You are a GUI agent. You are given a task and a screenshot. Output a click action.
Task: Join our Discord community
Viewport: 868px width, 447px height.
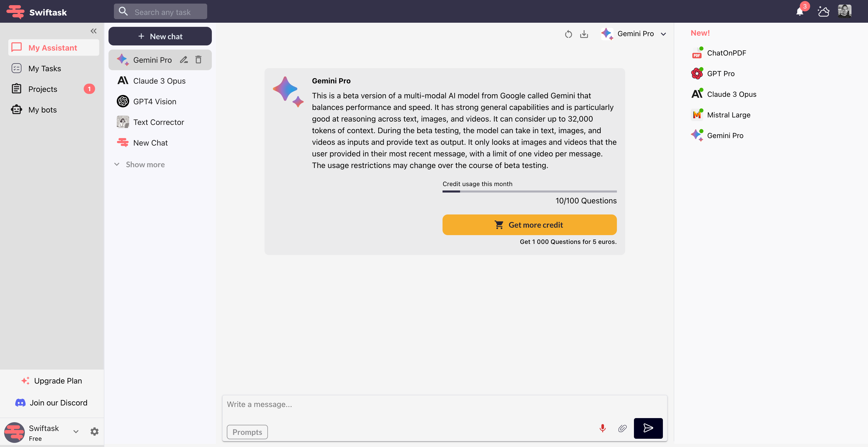[51, 402]
